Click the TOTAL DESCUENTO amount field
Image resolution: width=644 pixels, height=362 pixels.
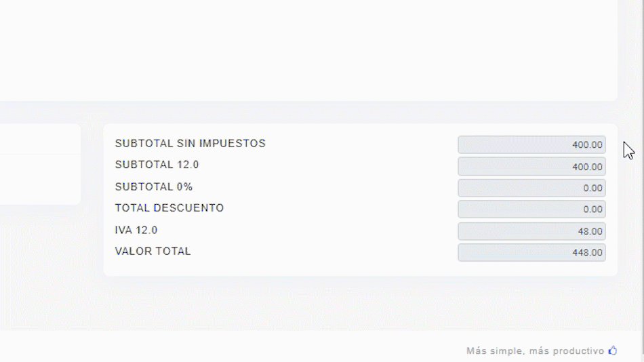(x=531, y=209)
